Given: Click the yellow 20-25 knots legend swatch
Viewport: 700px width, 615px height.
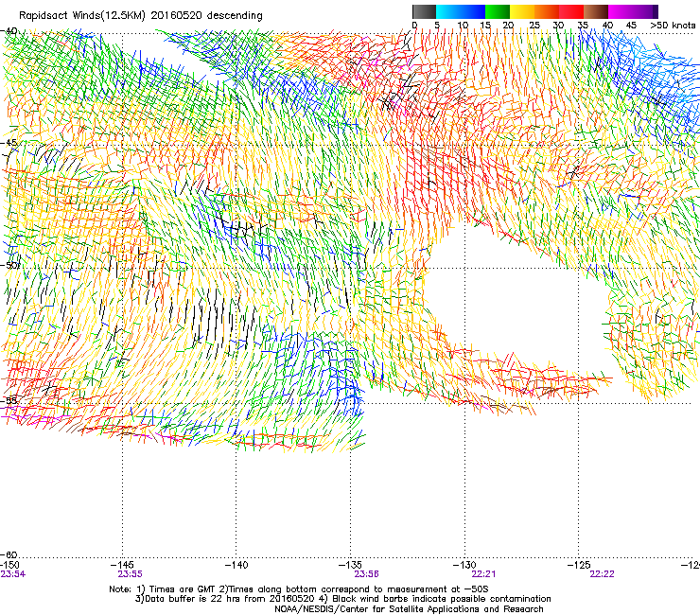Looking at the screenshot, I should (x=522, y=11).
